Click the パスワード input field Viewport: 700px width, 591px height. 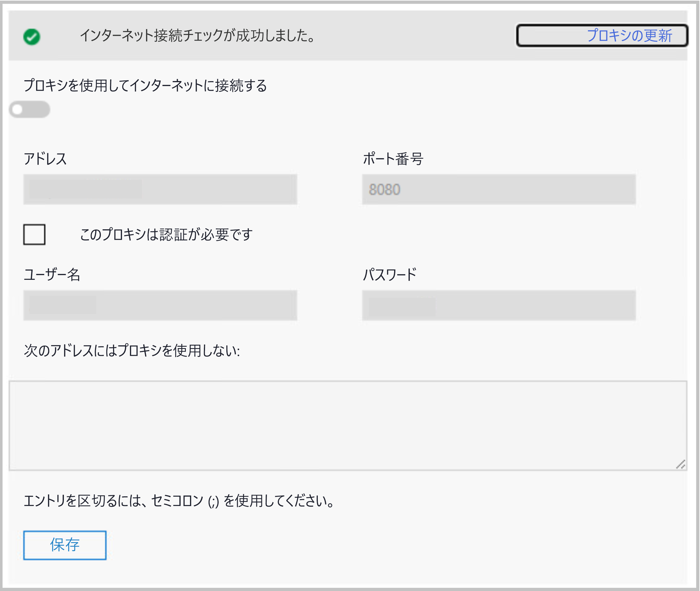499,305
